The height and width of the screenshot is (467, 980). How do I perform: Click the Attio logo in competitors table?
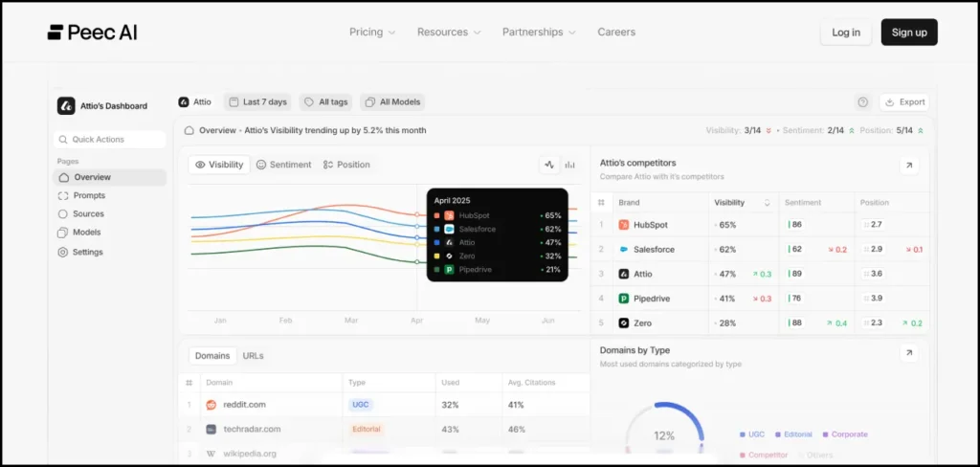pyautogui.click(x=623, y=274)
